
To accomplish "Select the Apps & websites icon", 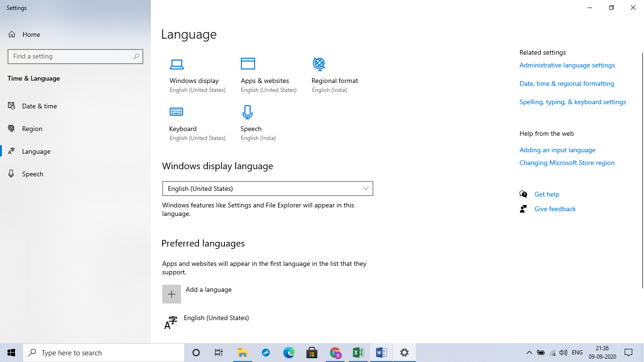I will coord(248,63).
